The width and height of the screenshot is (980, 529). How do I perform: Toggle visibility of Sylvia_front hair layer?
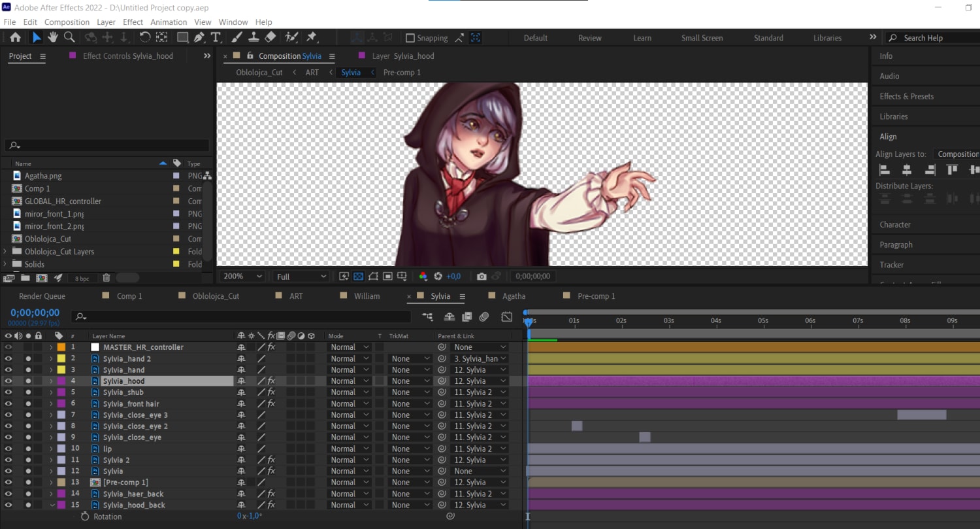coord(8,404)
